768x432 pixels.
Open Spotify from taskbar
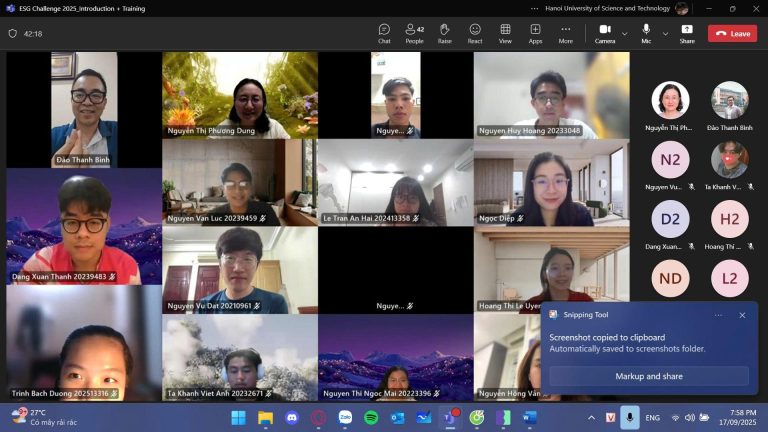click(371, 418)
